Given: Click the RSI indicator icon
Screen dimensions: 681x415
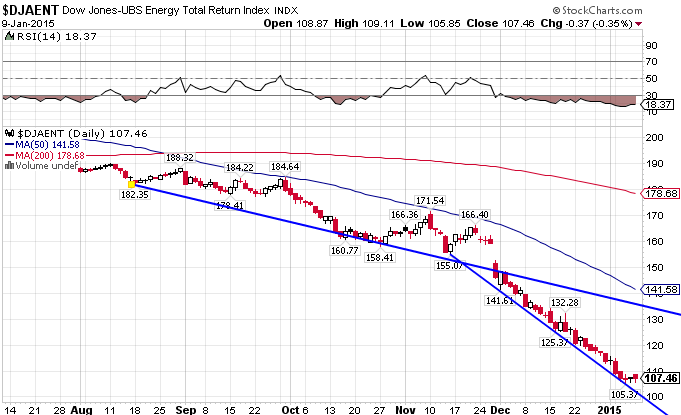Looking at the screenshot, I should [x=9, y=36].
